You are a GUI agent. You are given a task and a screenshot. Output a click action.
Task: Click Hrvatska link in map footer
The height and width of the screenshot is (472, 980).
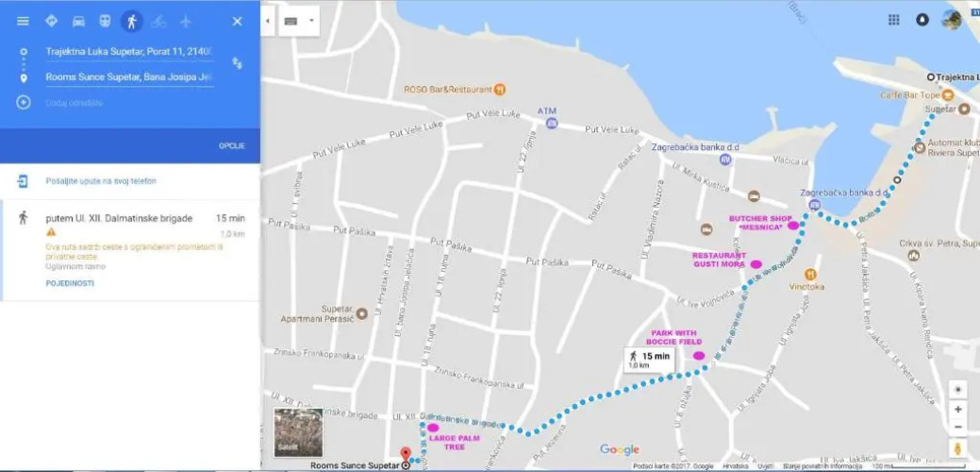[x=735, y=466]
